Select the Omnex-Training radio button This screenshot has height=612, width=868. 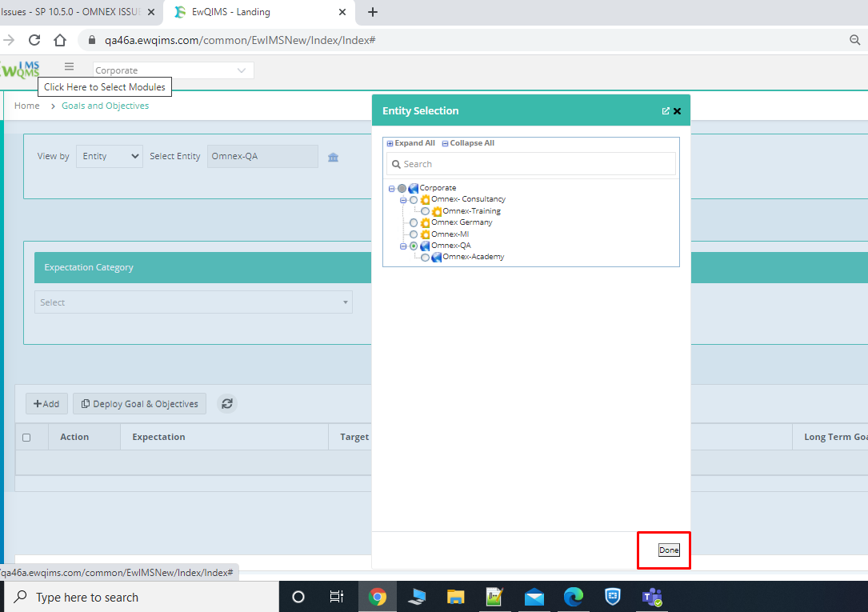425,211
